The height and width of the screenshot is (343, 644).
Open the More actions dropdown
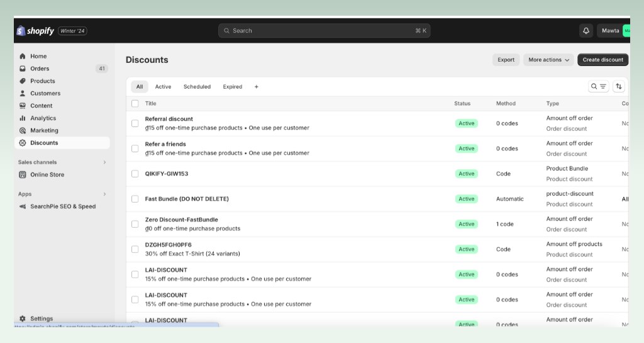pos(548,60)
